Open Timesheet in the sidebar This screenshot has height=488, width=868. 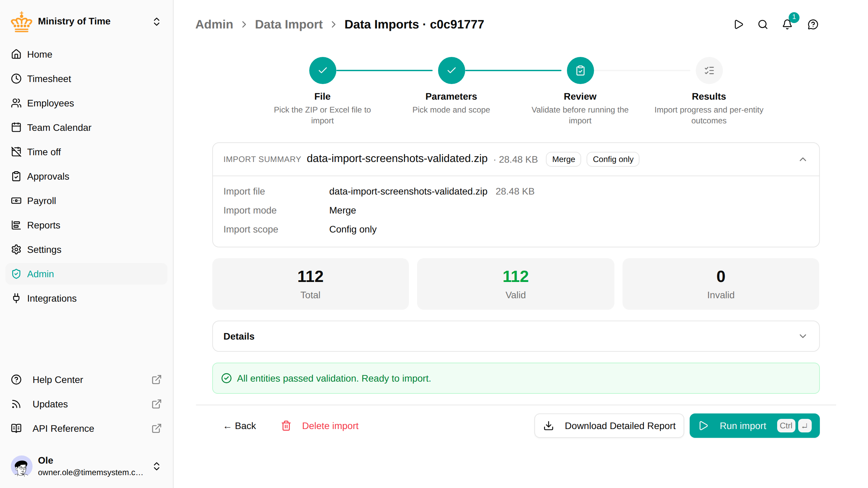point(87,79)
